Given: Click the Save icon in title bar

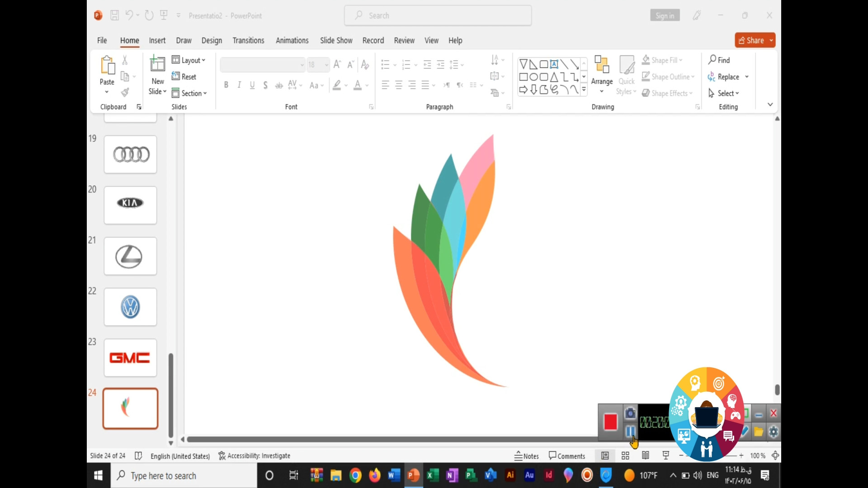Looking at the screenshot, I should (x=115, y=15).
